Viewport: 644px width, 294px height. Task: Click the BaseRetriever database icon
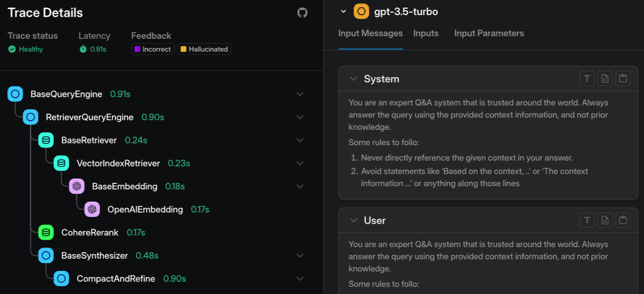46,140
